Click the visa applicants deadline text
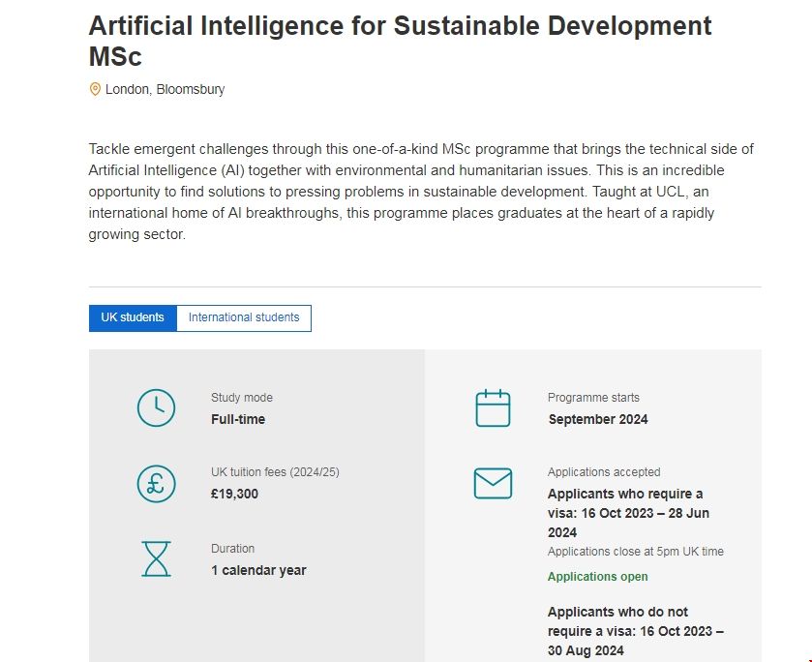 (628, 513)
